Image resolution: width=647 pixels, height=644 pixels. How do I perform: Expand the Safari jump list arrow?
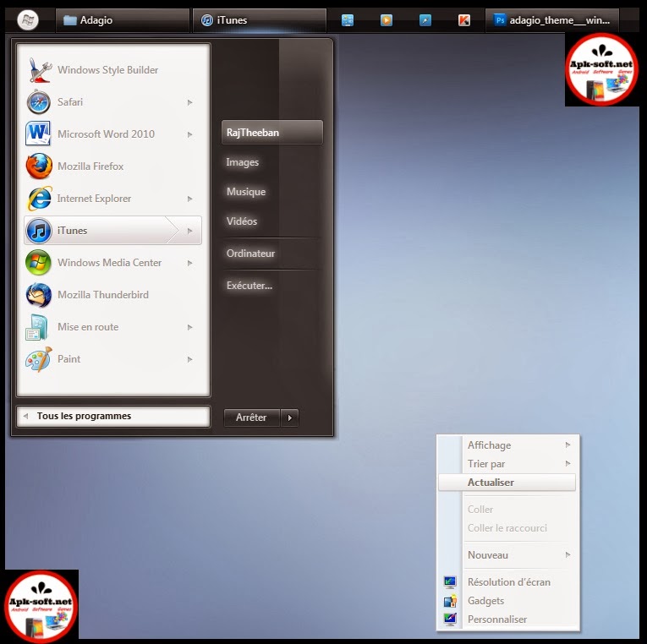(x=189, y=102)
